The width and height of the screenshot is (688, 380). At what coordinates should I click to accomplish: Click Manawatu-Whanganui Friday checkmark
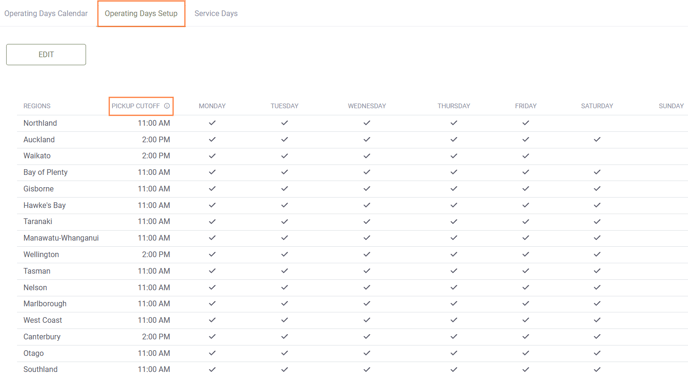pos(526,238)
